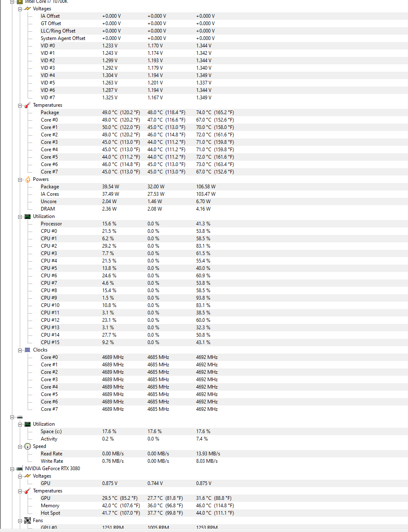Click the CPU Voltages lightning icon

click(28, 9)
